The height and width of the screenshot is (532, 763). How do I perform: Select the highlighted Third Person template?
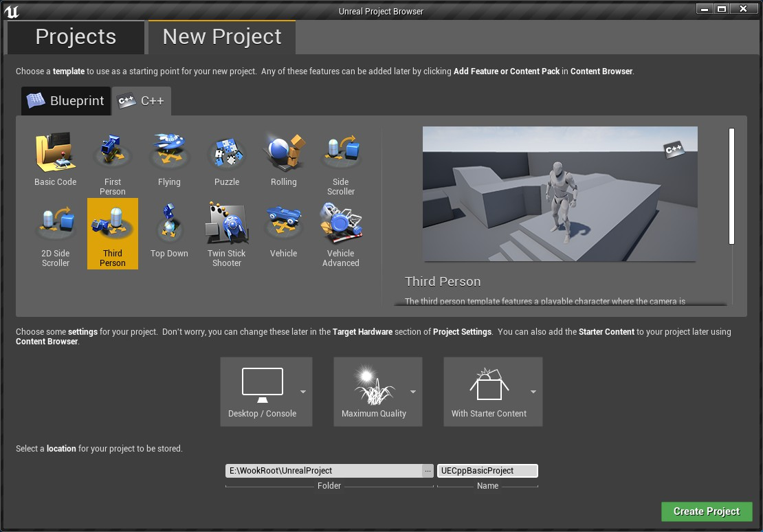pyautogui.click(x=113, y=234)
